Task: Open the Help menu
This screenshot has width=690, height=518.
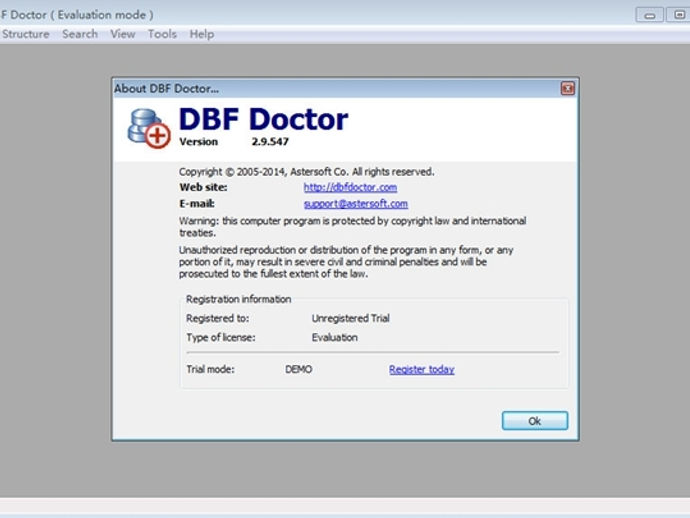Action: 202,34
